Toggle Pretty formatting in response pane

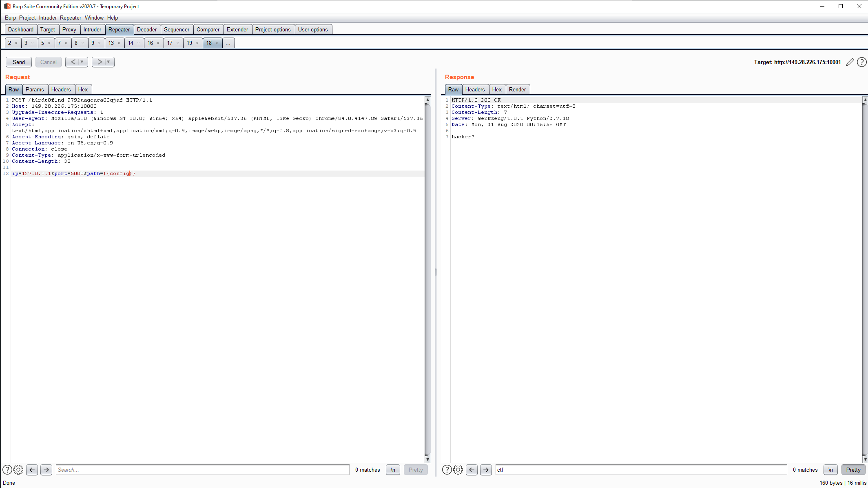pos(853,470)
